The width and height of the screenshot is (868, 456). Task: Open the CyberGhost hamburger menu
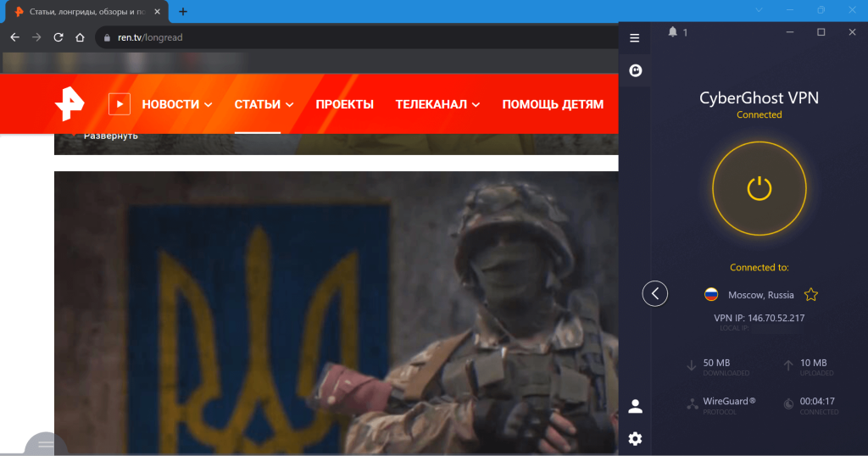click(x=634, y=37)
